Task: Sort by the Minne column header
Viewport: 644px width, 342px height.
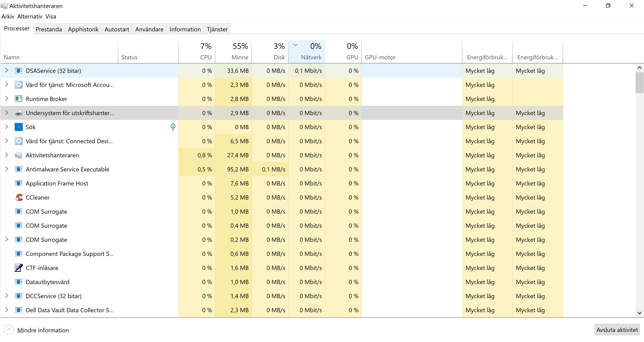Action: click(233, 52)
